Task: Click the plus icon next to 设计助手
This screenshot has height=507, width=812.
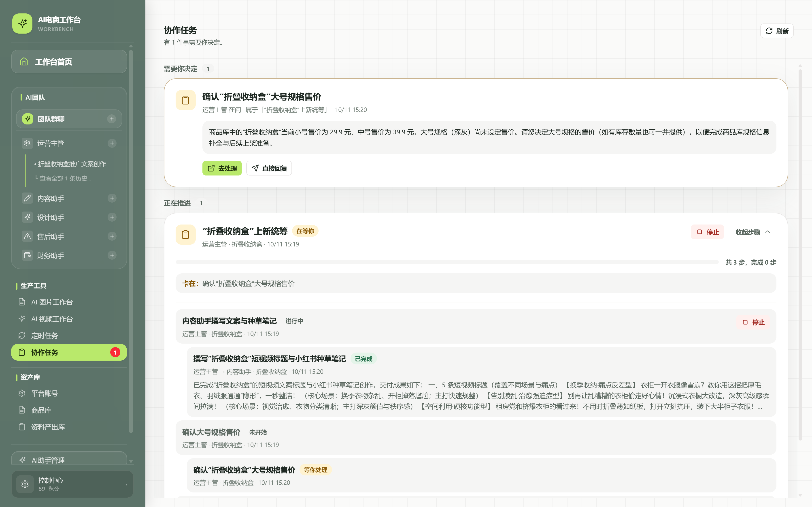Action: point(112,217)
